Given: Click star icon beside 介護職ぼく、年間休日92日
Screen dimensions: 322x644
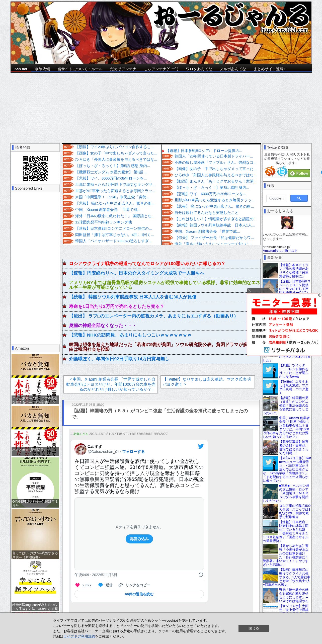Looking at the screenshot, I should (64, 359).
